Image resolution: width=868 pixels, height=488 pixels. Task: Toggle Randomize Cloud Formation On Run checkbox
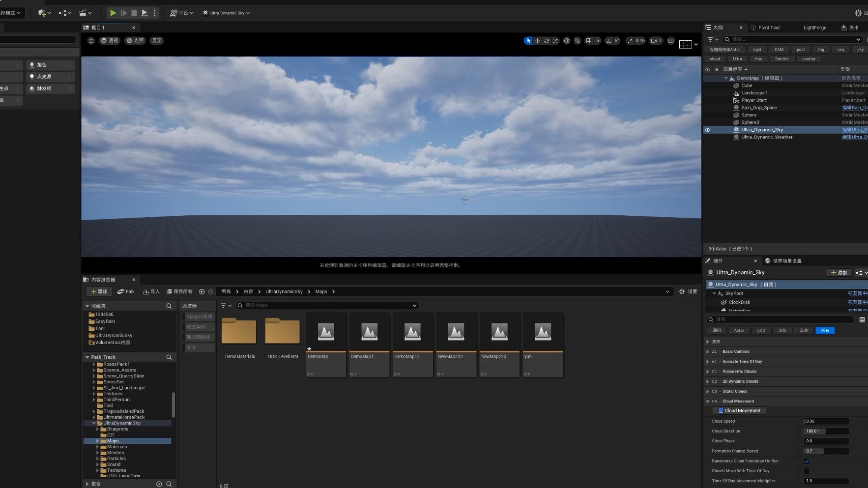coord(807,461)
